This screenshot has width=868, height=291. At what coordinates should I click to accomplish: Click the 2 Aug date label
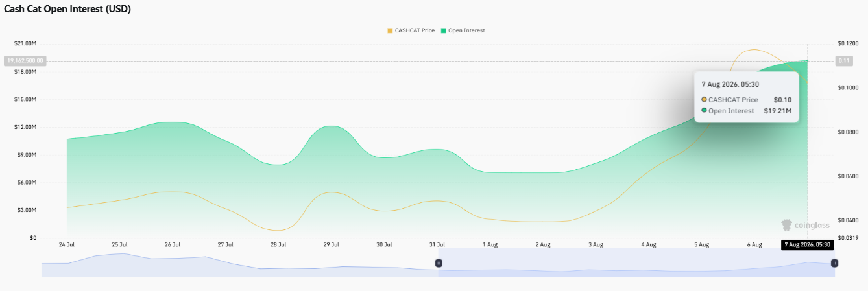point(543,245)
